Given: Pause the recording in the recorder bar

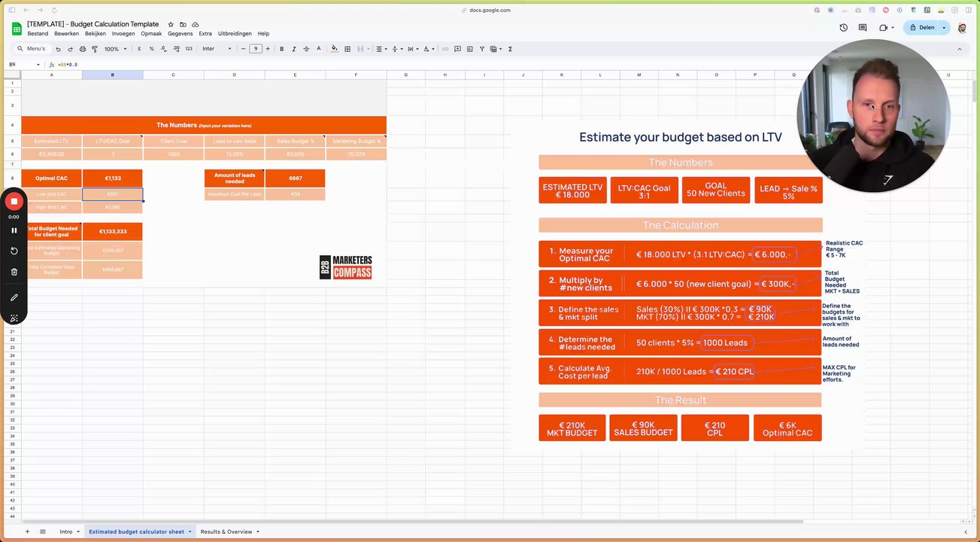Looking at the screenshot, I should point(14,230).
